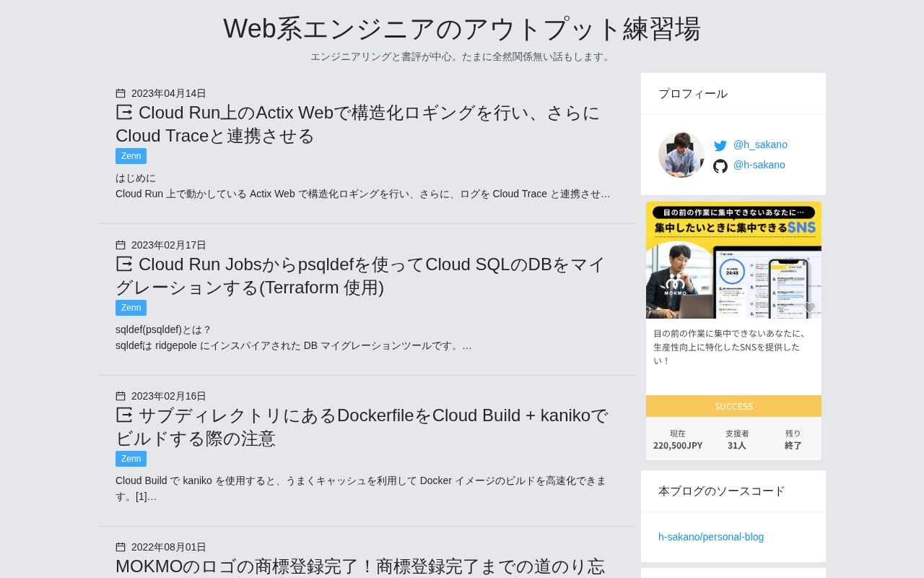The image size is (924, 578).
Task: Click calendar icon next to 2023年02月17日
Action: [121, 245]
